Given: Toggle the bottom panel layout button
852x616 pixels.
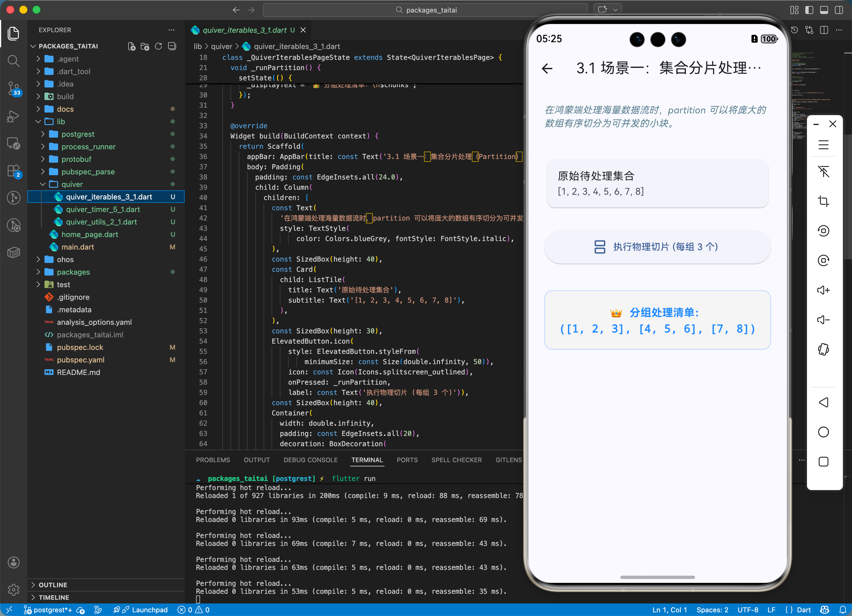Looking at the screenshot, I should coord(824,10).
